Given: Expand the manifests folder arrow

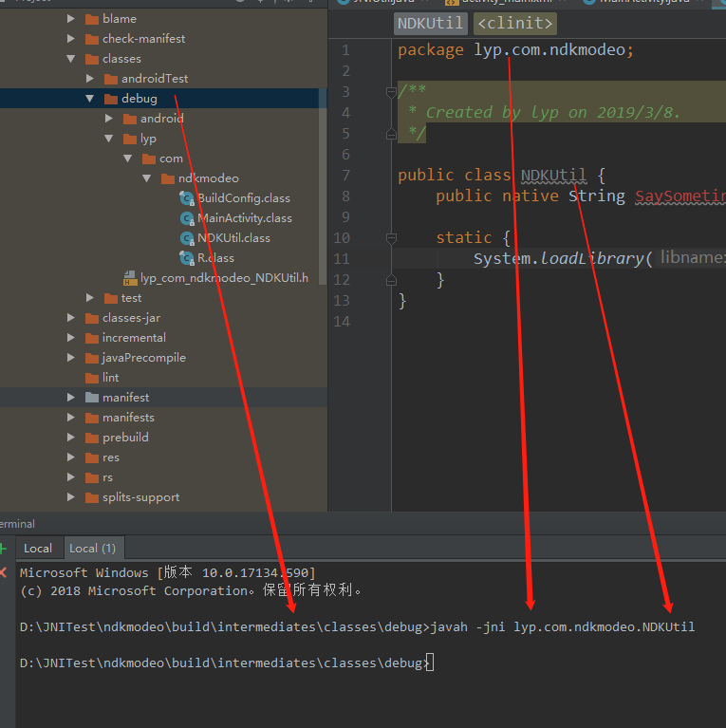Looking at the screenshot, I should [x=71, y=418].
